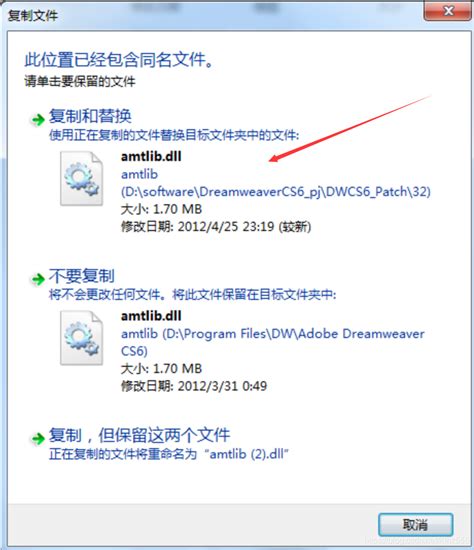Click the 修改日期 2012/4/25 23:19 line
The width and height of the screenshot is (474, 550).
(x=216, y=227)
